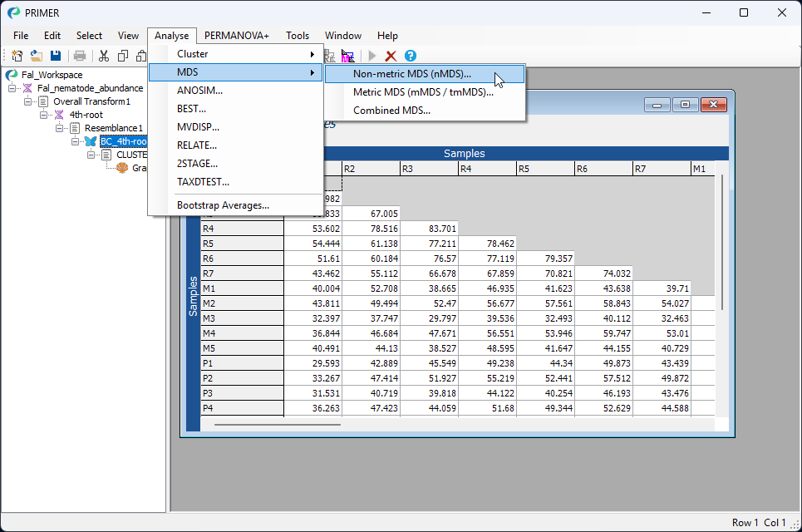Click the Print icon in toolbar
Image resolution: width=802 pixels, height=532 pixels.
(x=80, y=56)
